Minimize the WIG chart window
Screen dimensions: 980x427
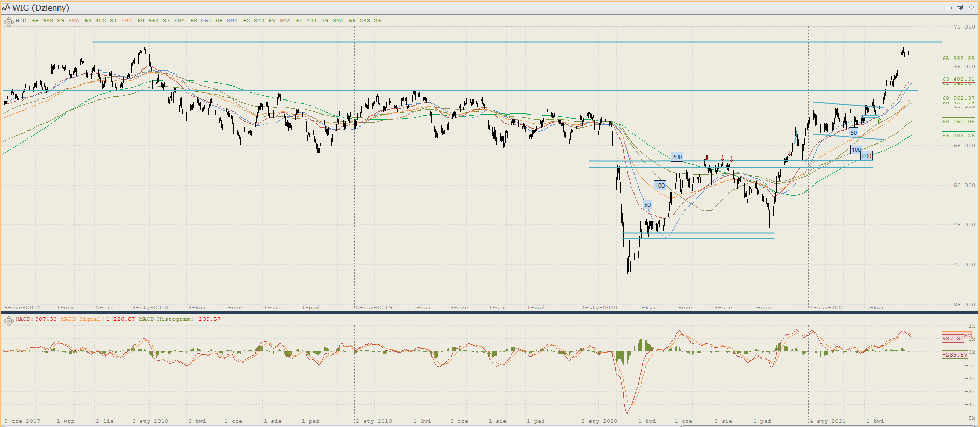[948, 8]
